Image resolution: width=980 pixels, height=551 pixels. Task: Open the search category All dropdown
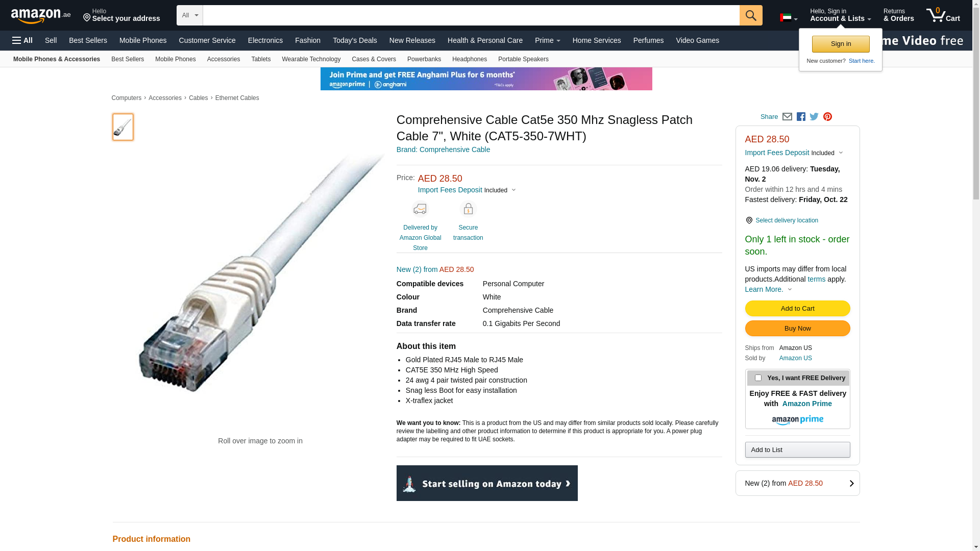pos(190,15)
